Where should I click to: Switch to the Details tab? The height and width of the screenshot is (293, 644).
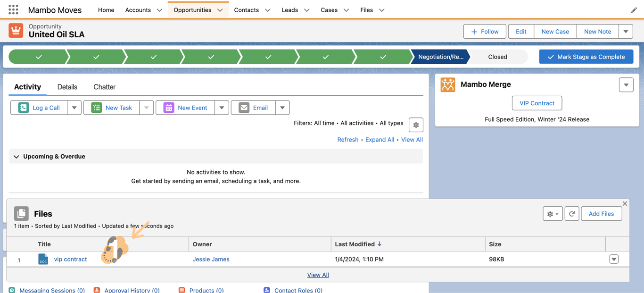[67, 87]
